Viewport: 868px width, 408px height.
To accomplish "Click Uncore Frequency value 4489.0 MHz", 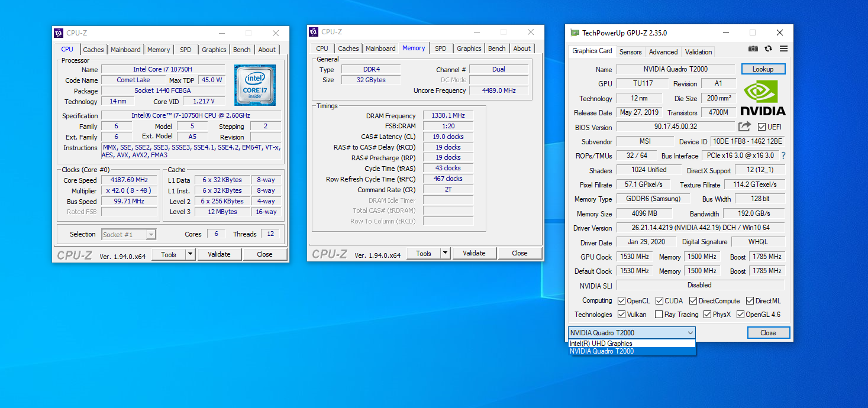I will [499, 90].
